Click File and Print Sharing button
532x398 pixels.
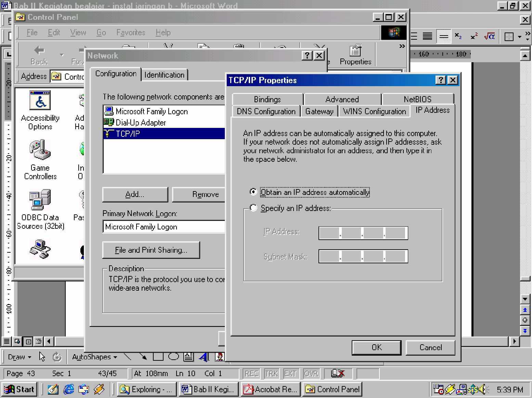pos(151,250)
